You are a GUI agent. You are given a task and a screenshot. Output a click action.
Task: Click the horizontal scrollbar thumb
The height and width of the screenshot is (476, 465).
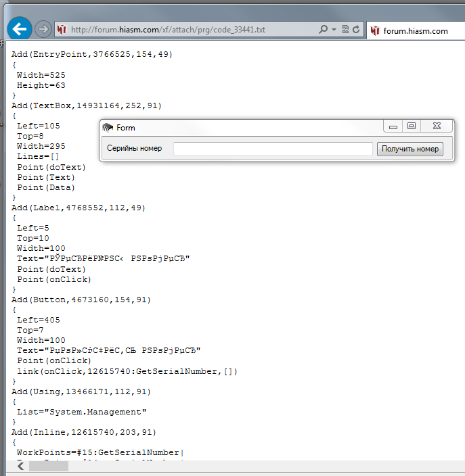48,467
